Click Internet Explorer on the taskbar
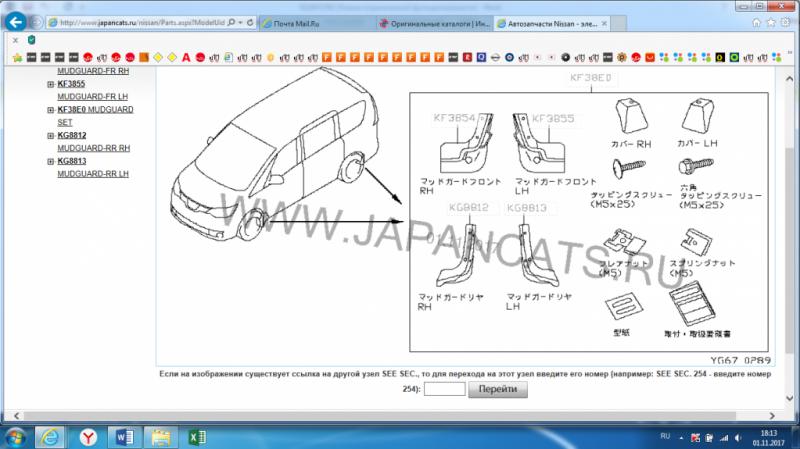 (x=49, y=437)
